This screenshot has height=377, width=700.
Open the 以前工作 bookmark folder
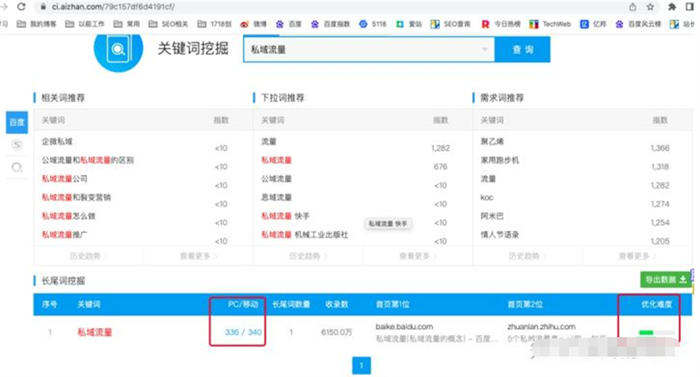pyautogui.click(x=85, y=24)
